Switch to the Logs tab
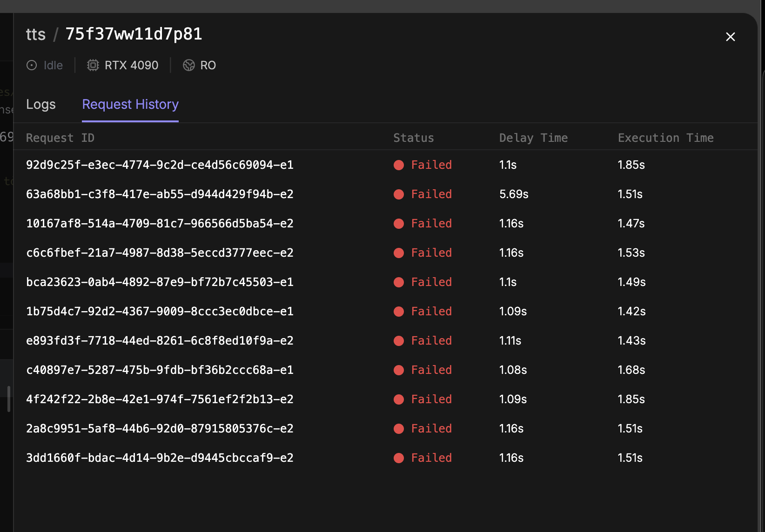Image resolution: width=765 pixels, height=532 pixels. 40,104
